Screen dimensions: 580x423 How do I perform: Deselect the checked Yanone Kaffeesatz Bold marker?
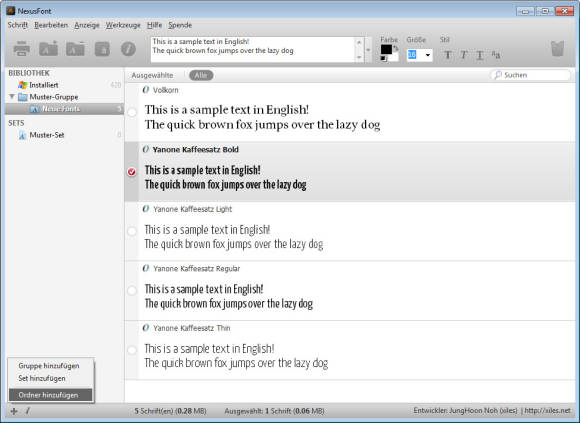tap(132, 172)
